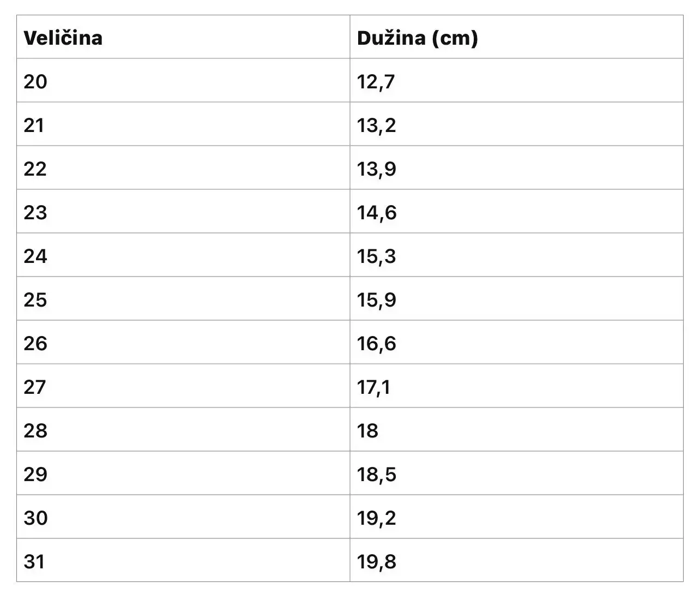Select size 24 in the table
Image resolution: width=700 pixels, height=600 pixels.
(35, 256)
